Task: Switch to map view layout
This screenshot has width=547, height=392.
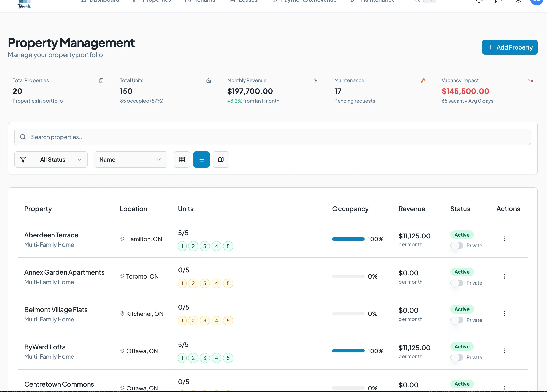Action: click(x=221, y=159)
